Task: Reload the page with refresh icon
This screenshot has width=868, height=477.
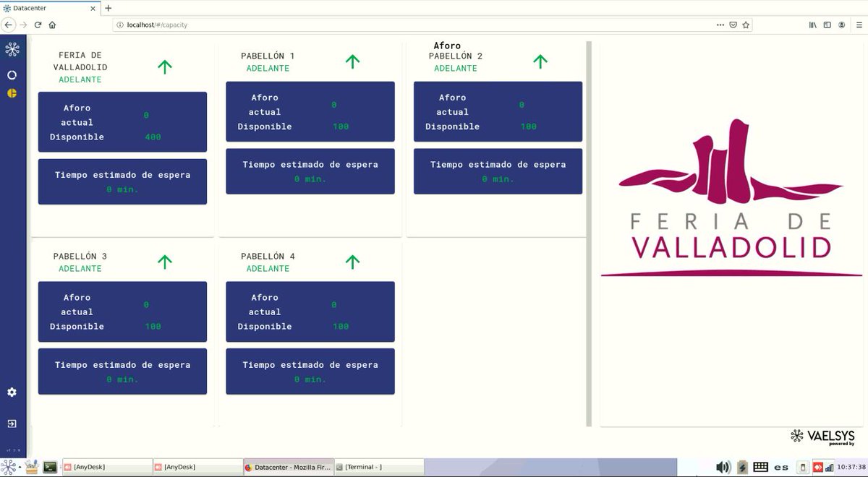Action: [38, 25]
